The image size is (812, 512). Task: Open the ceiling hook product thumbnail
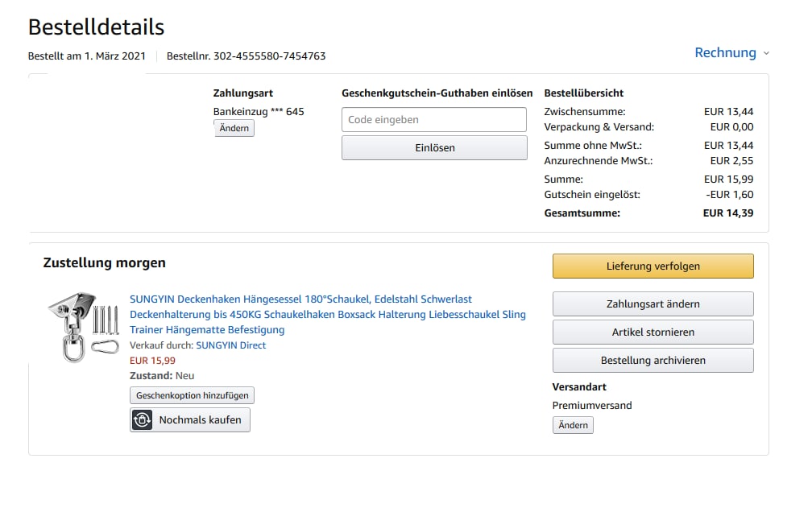(83, 328)
